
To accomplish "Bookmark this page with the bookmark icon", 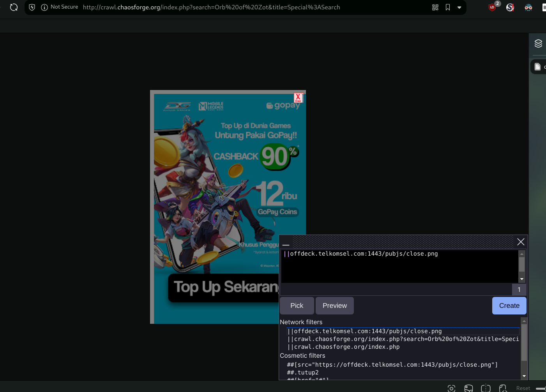I will tap(448, 7).
